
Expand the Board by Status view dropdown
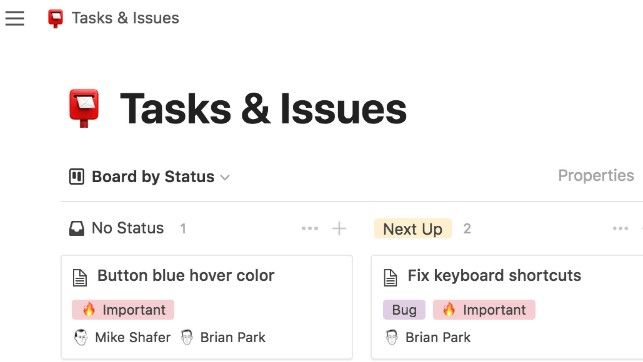225,178
